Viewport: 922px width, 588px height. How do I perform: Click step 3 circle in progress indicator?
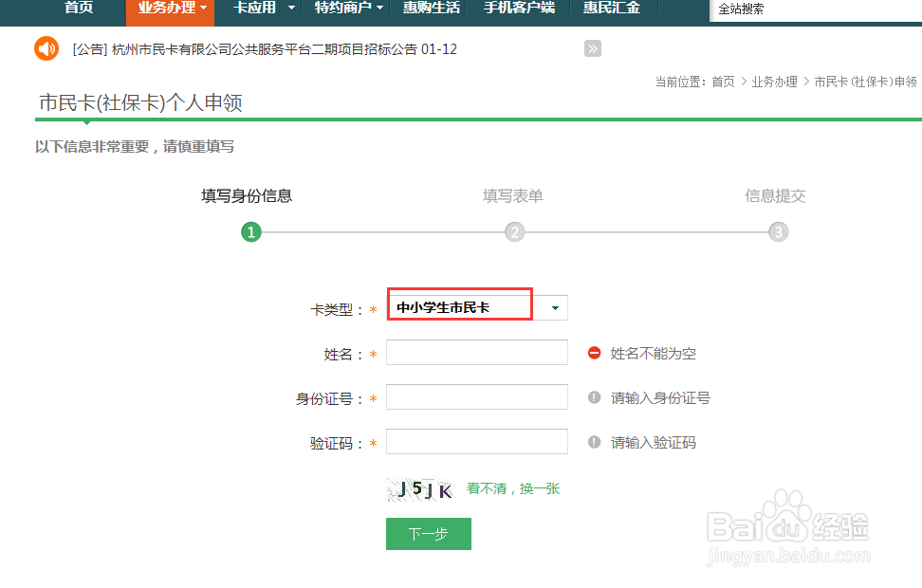778,232
